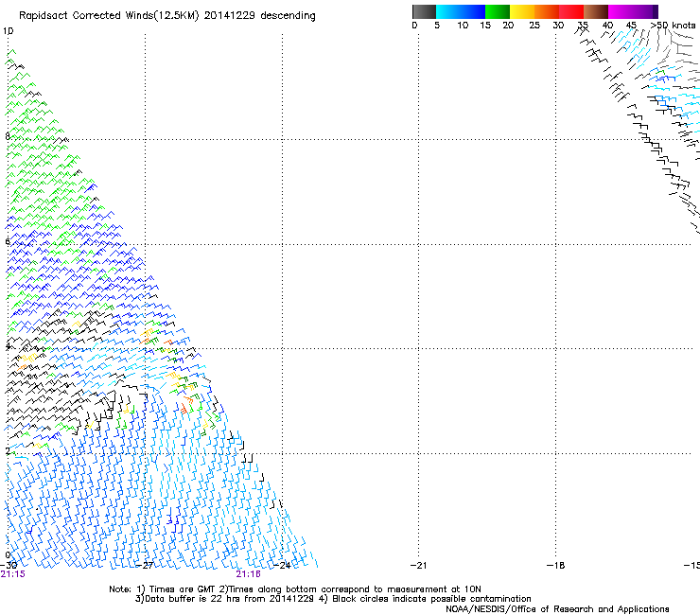Click the latitude label '8' on axis
Viewport: 700px width, 615px height.
[8, 136]
